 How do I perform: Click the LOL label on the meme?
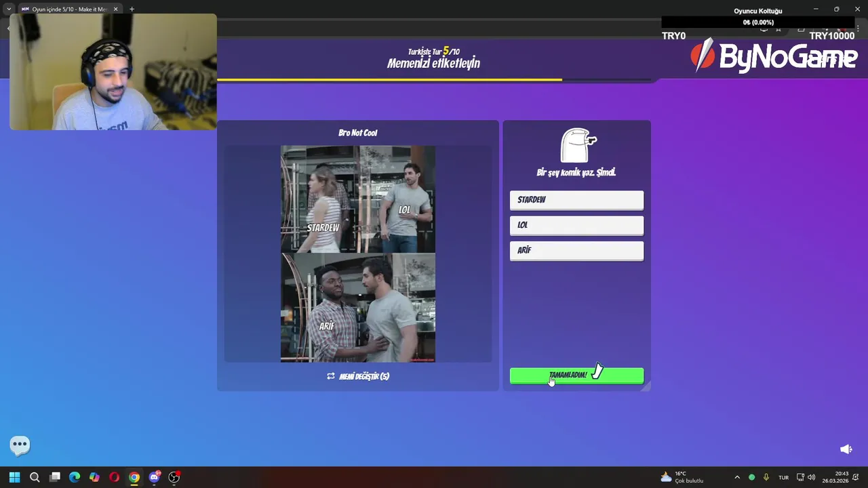[405, 210]
